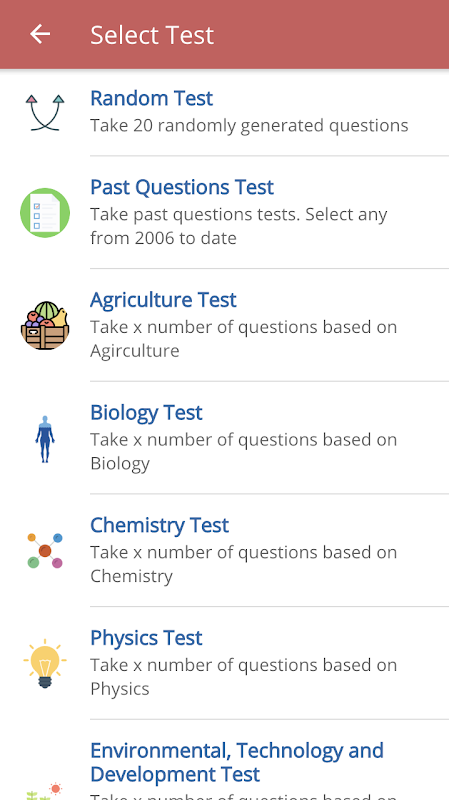Click the blue human body Biology icon

[x=45, y=439]
